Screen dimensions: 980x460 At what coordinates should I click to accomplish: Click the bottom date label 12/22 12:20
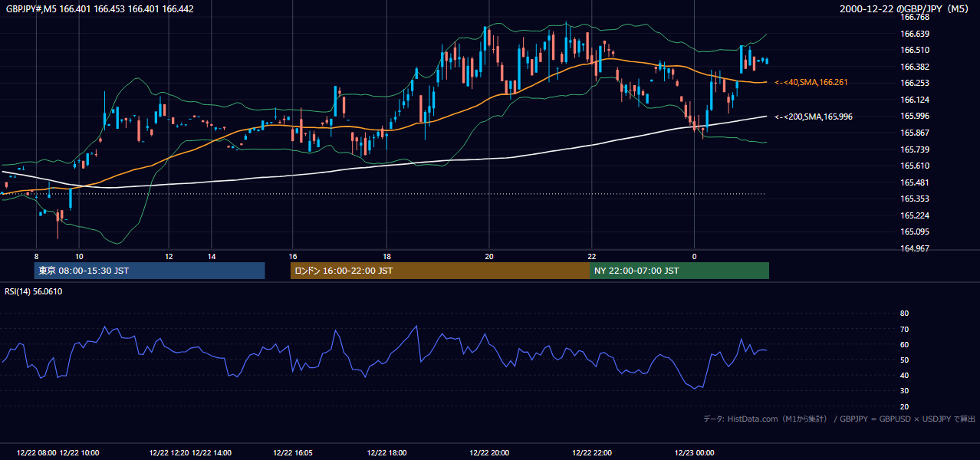(169, 453)
